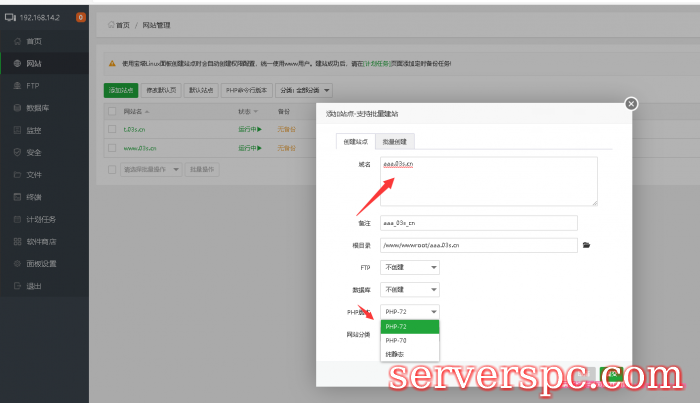Close the add-site dialog with X

(630, 103)
